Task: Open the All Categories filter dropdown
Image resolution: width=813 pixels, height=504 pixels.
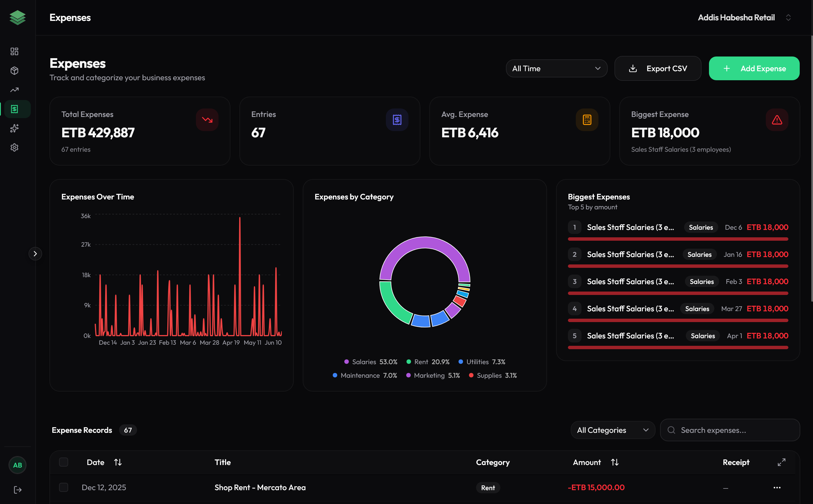Action: coord(613,430)
